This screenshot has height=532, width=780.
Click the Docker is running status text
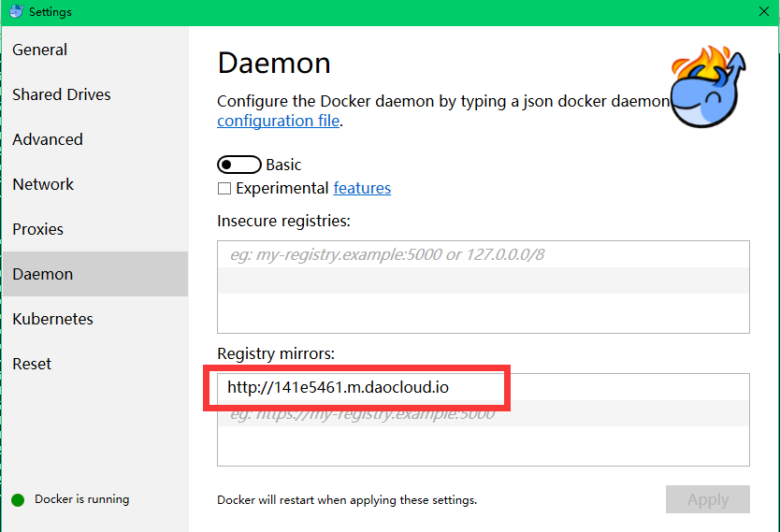(x=82, y=499)
